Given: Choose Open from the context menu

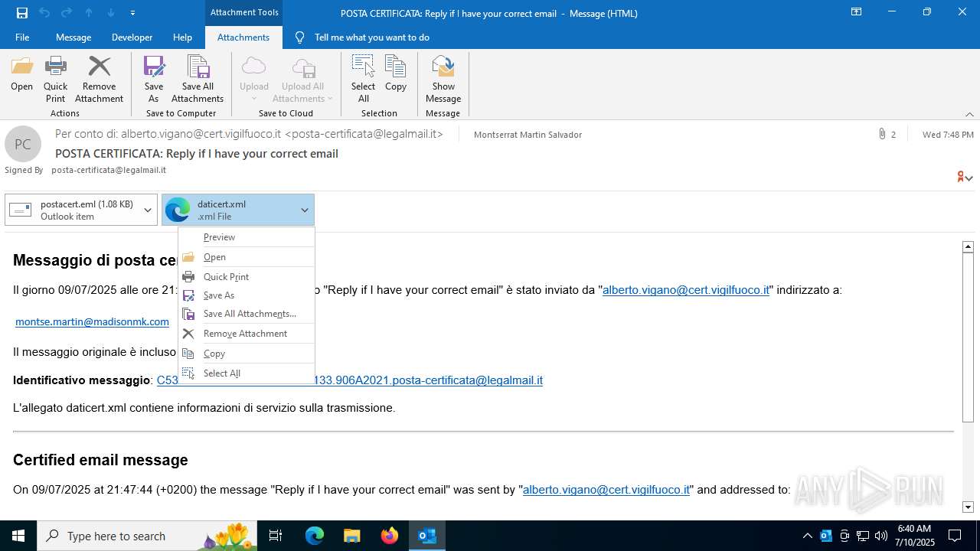Looking at the screenshot, I should [247, 257].
